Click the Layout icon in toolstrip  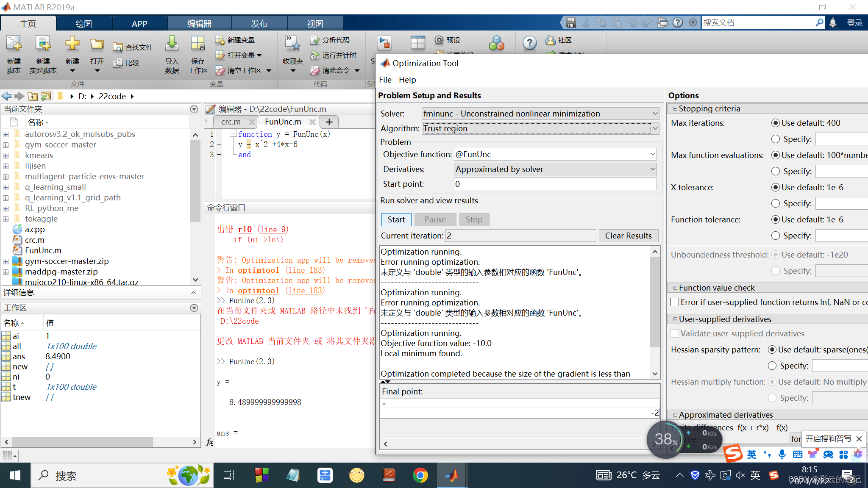pos(417,42)
